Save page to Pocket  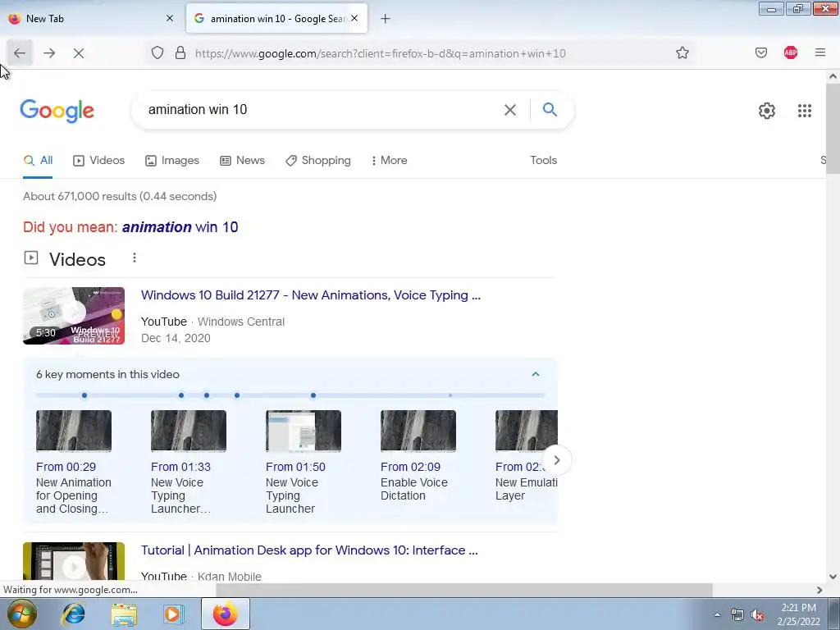coord(760,52)
